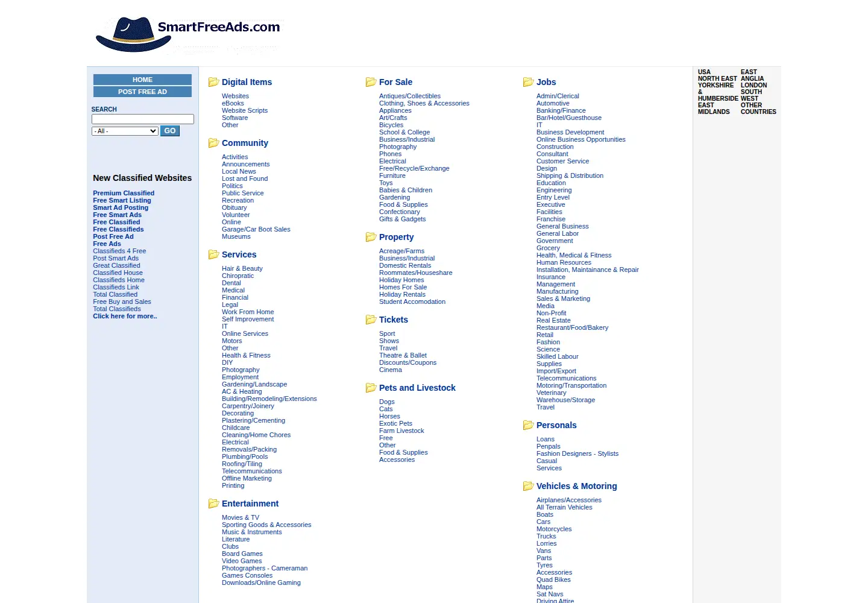This screenshot has width=868, height=603.
Task: Open the Garage/Car Boot Sales link
Action: 256,229
